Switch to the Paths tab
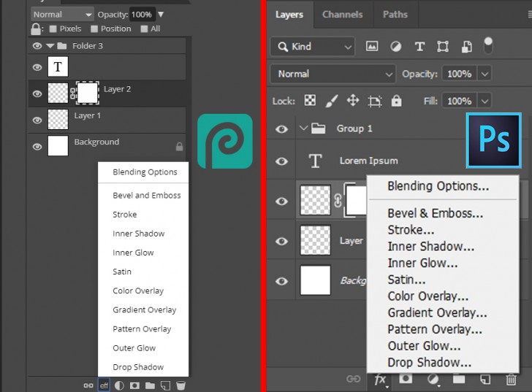The image size is (532, 392). coord(395,14)
